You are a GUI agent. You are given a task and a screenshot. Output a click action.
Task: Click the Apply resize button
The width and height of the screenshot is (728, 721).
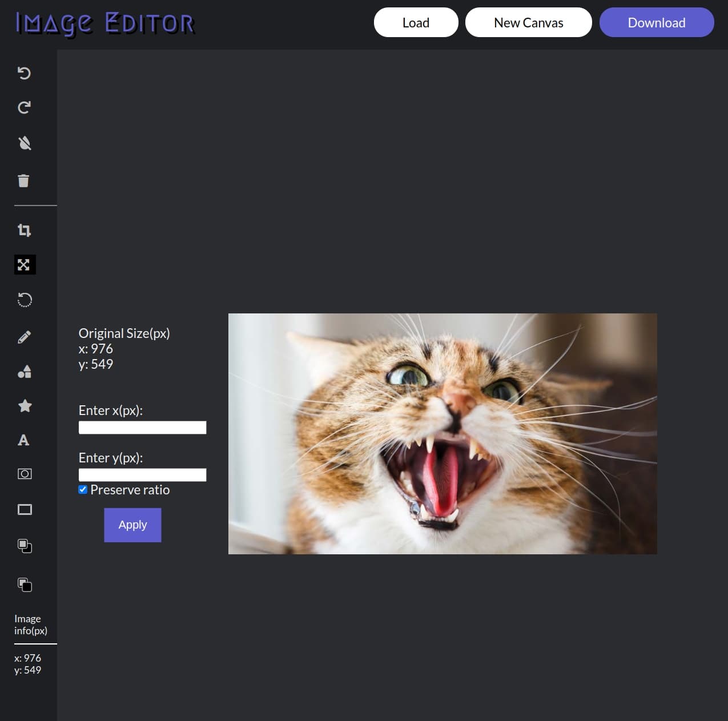coord(132,525)
